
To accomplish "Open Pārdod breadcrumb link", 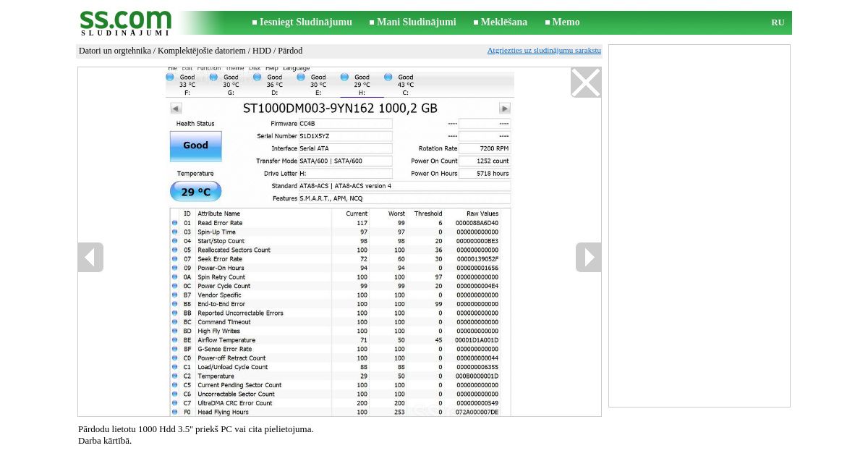I will coord(290,51).
